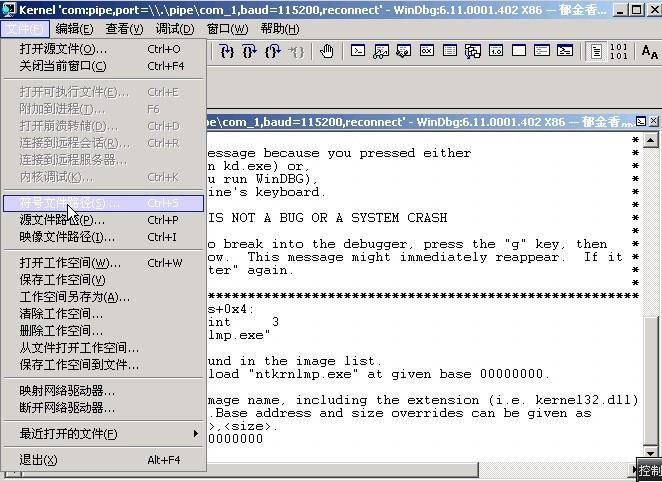Screen dimensions: 662x482
Task: Choose 工作空间另存为(A)... entry
Action: point(103,297)
